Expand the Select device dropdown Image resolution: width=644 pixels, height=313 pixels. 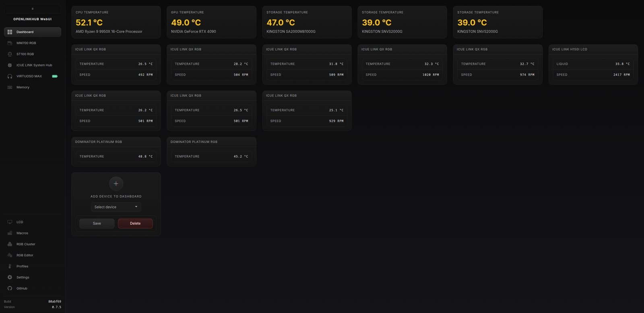[116, 207]
